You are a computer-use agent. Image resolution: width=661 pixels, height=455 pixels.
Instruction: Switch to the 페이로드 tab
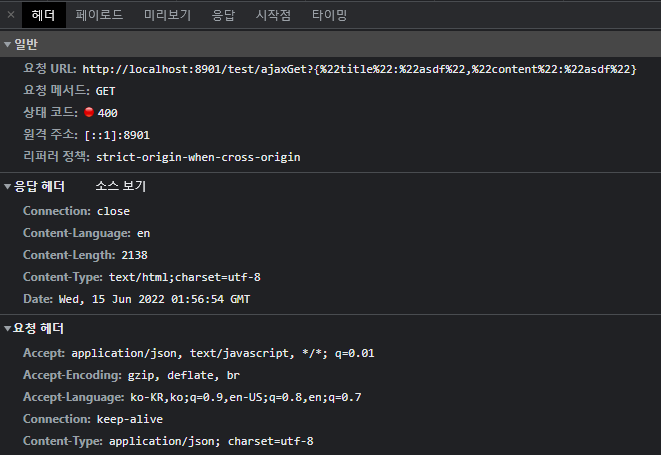point(99,15)
